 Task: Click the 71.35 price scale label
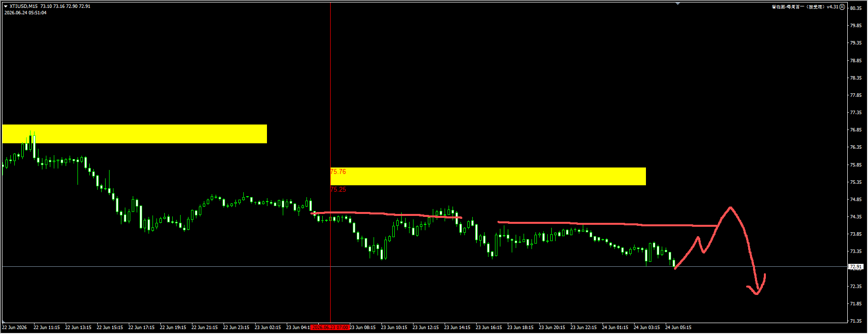(x=856, y=321)
